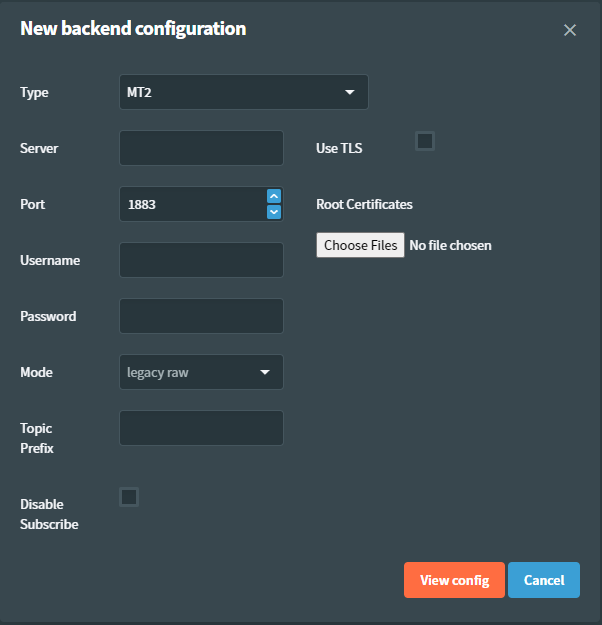Screen dimensions: 602x625
Task: Click the Server input field
Action: (201, 148)
